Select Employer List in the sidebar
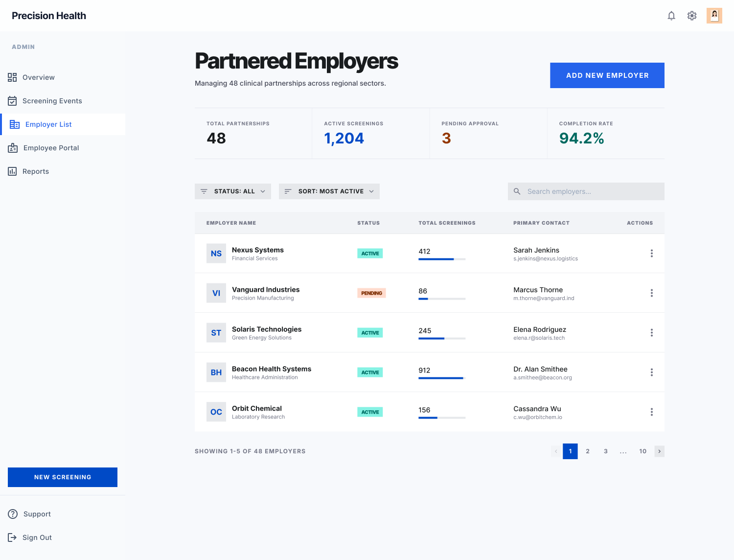This screenshot has width=734, height=560. point(63,124)
